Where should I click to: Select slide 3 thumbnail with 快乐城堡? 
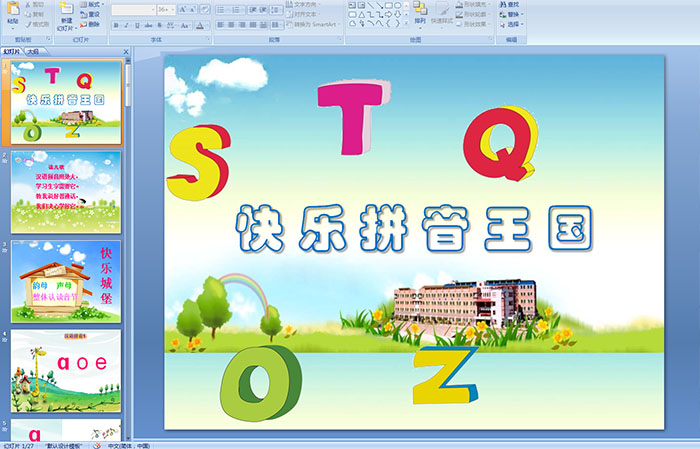tap(66, 281)
